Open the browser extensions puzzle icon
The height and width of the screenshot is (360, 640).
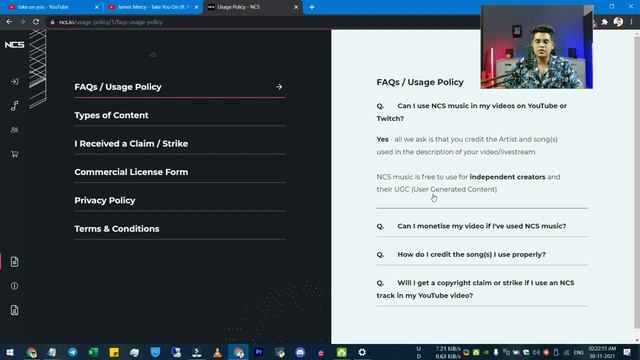tap(604, 22)
